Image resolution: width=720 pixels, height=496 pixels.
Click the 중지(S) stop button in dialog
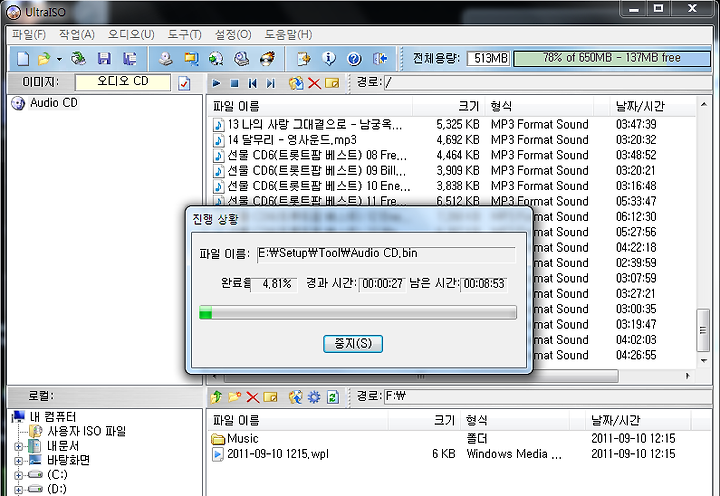(353, 344)
